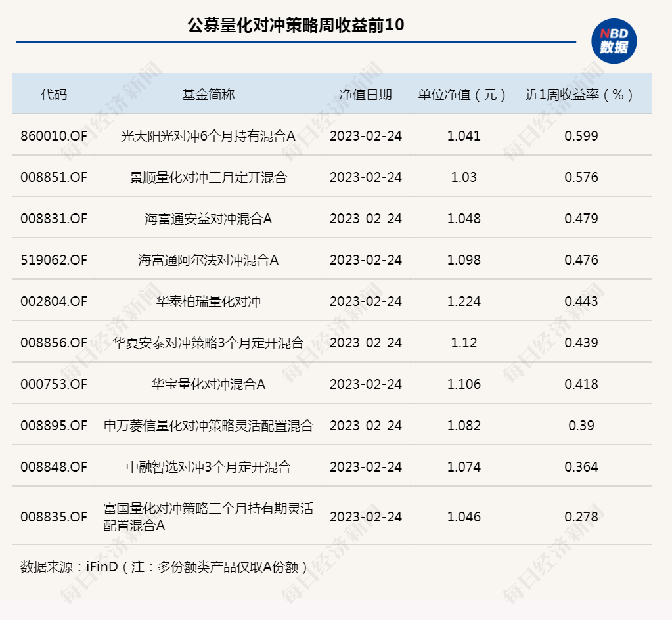Select fund name 华夏安泰对冲策略3个月定开混合
Image resolution: width=672 pixels, height=620 pixels.
pyautogui.click(x=208, y=343)
